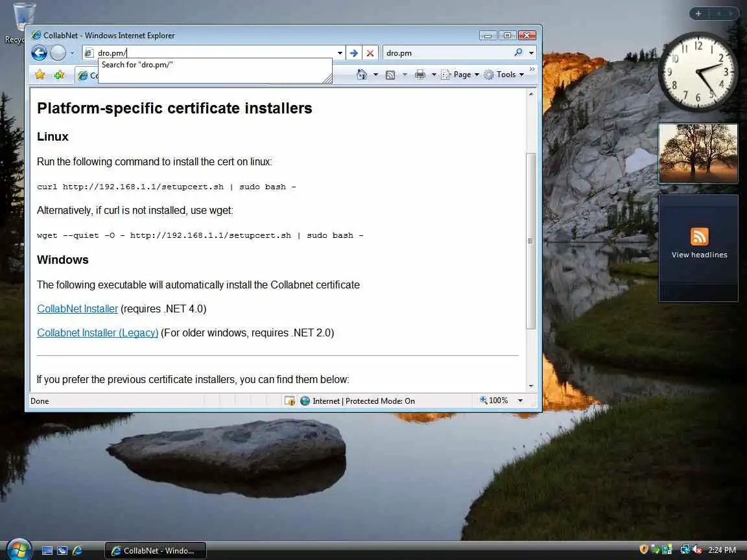Expand the Home button dropdown arrow

[375, 75]
